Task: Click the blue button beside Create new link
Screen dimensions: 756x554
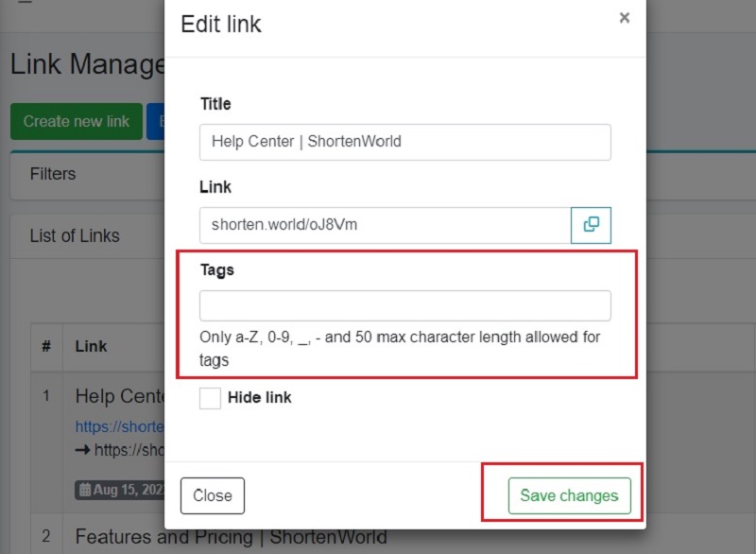Action: (156, 122)
